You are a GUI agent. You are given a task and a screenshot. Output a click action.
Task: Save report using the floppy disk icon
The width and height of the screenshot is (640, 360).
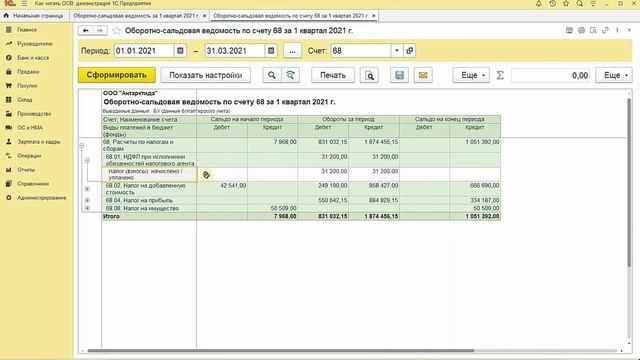click(x=399, y=75)
